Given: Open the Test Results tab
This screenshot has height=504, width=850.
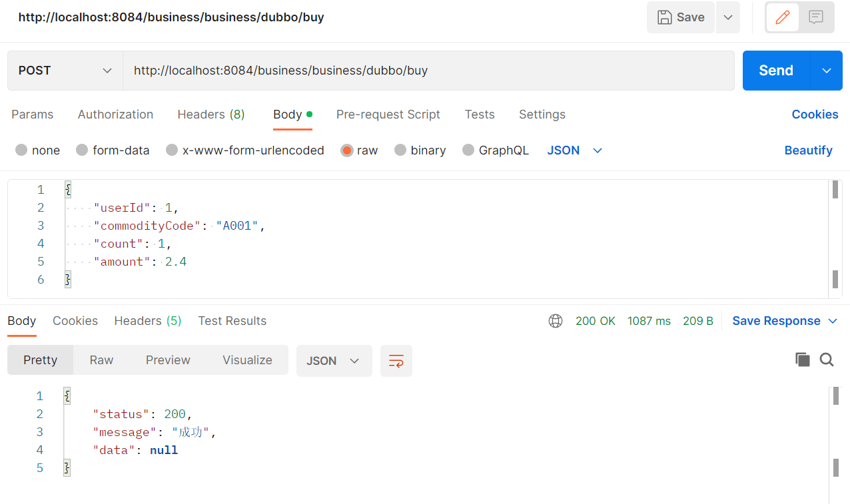Looking at the screenshot, I should (x=232, y=321).
